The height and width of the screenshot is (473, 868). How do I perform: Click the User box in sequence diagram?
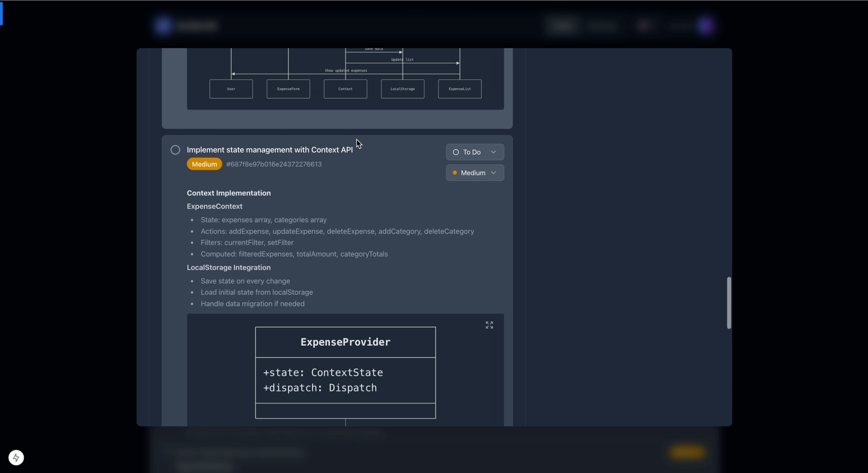click(x=231, y=89)
